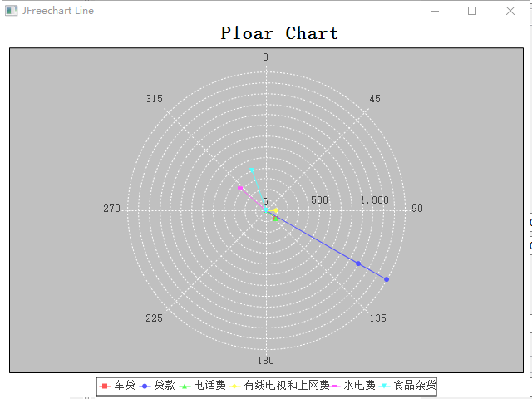Click the magenta 水电费 legend marker
532x399 pixels.
click(x=335, y=387)
